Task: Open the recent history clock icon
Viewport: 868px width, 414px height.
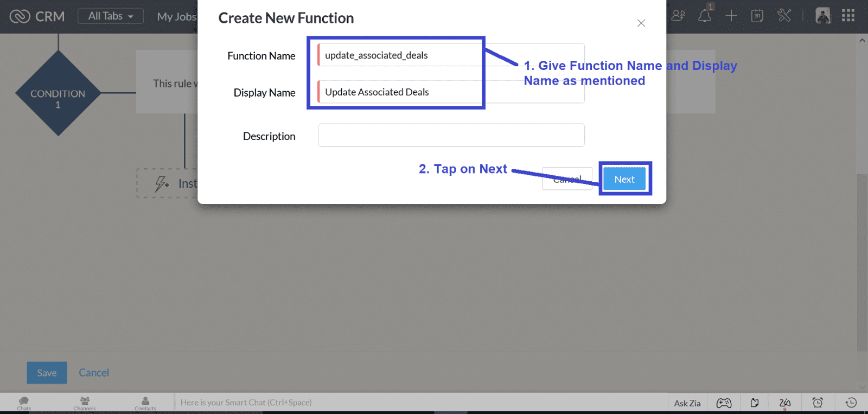Action: point(851,403)
